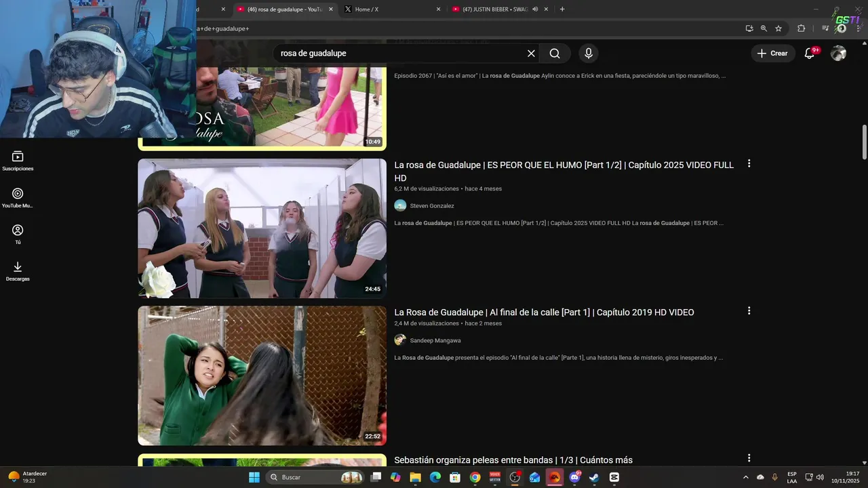Expand the system tray hidden icons chevron

pos(746,477)
